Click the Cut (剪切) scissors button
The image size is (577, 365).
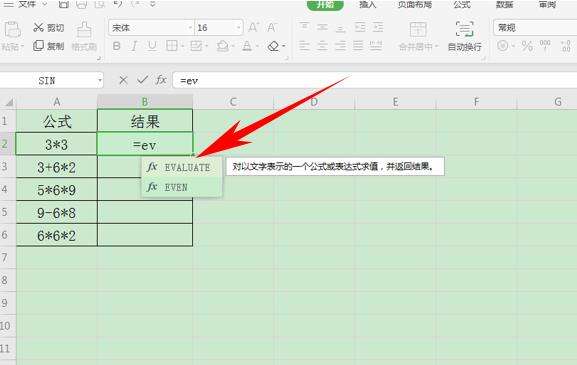[x=49, y=28]
